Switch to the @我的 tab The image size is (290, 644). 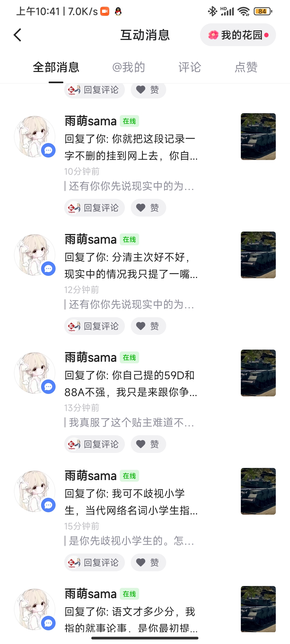click(x=129, y=67)
